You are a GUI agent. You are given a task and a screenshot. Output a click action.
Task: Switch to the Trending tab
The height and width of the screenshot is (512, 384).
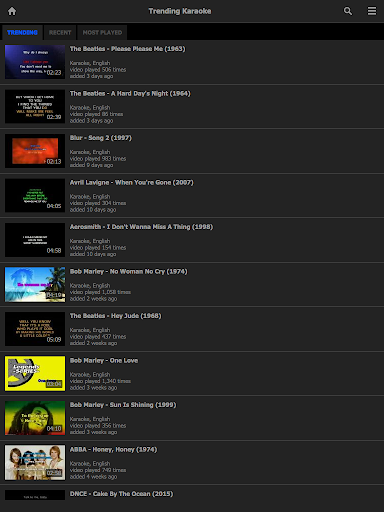[22, 32]
